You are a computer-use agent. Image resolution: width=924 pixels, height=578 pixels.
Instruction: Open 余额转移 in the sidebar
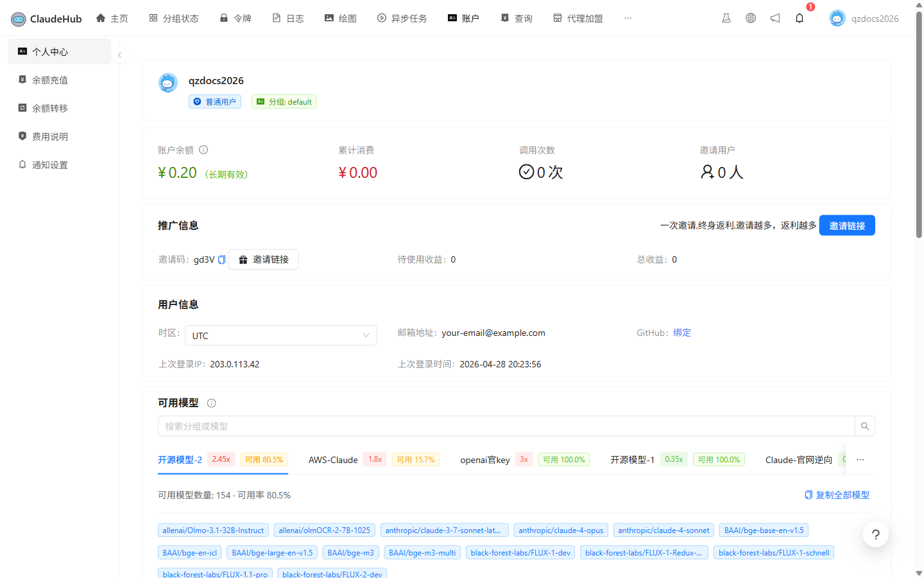(59, 108)
